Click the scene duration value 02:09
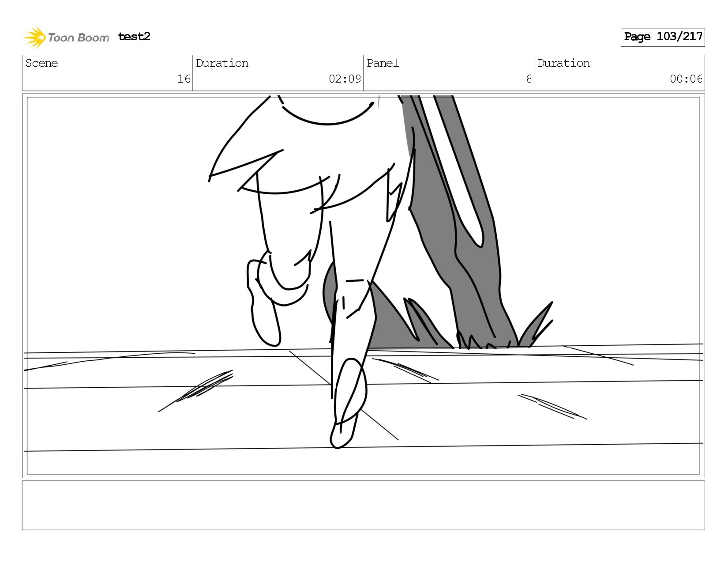The image size is (728, 563). [x=345, y=79]
